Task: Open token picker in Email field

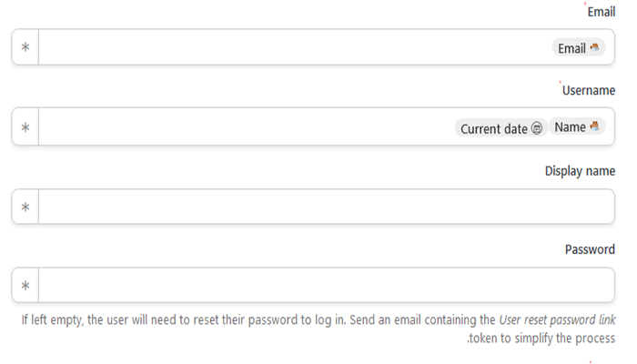Action: click(25, 47)
